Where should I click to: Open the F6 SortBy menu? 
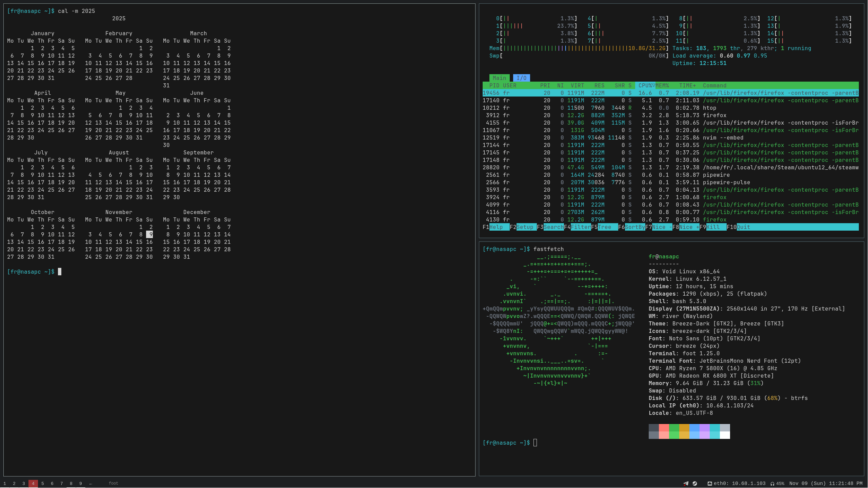(x=634, y=227)
